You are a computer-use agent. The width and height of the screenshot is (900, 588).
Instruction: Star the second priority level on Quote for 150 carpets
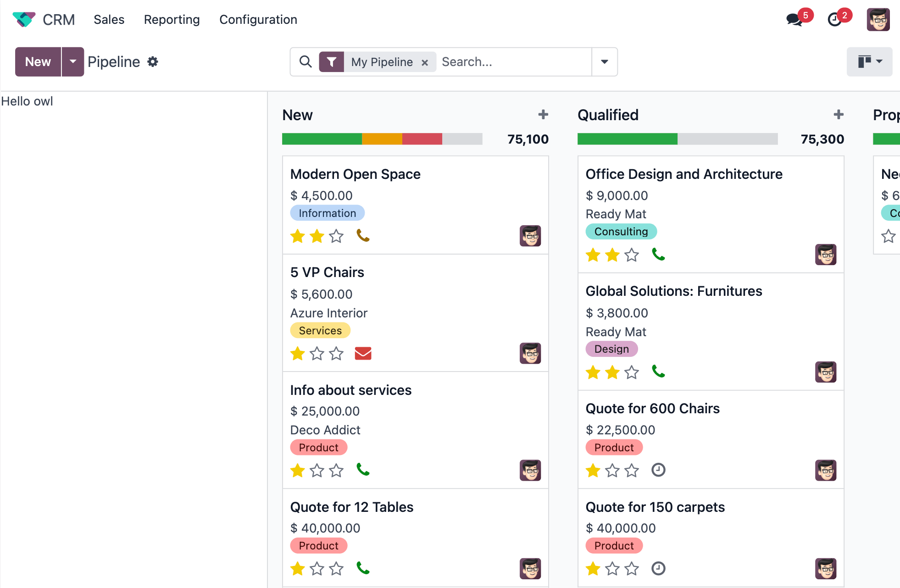(x=612, y=569)
